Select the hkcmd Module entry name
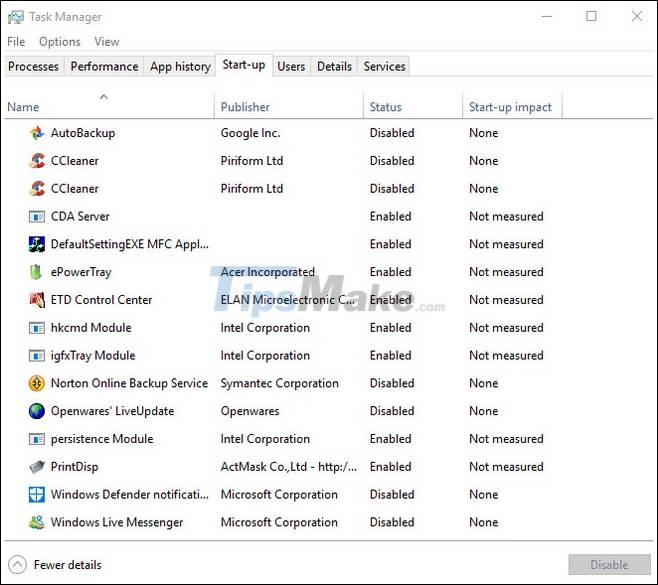The height and width of the screenshot is (585, 658). (91, 328)
